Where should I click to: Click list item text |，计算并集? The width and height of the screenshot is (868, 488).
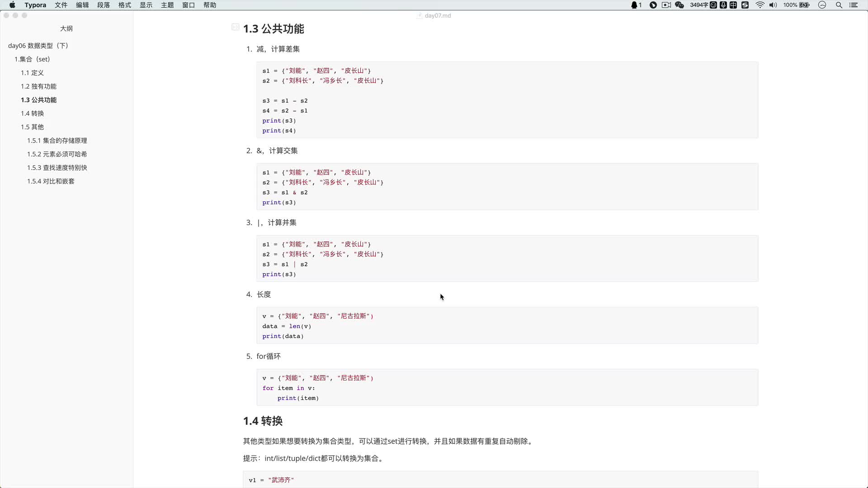point(277,222)
